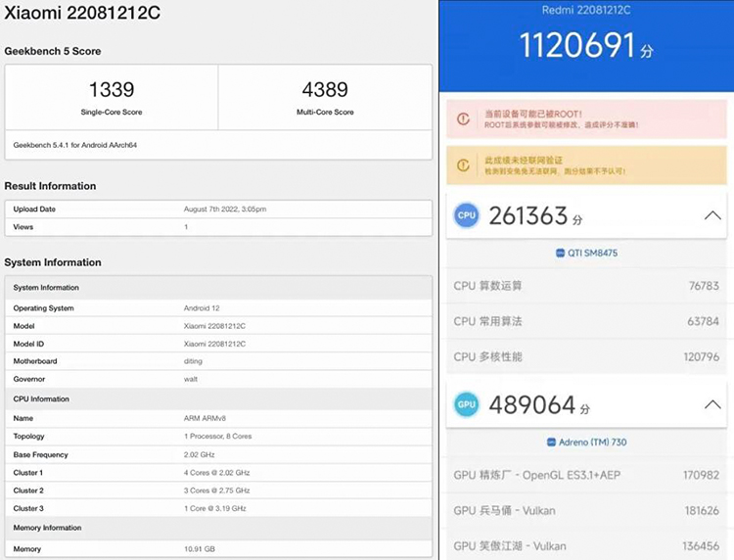Click the page heading System Information
Image resolution: width=734 pixels, height=560 pixels.
[x=53, y=262]
